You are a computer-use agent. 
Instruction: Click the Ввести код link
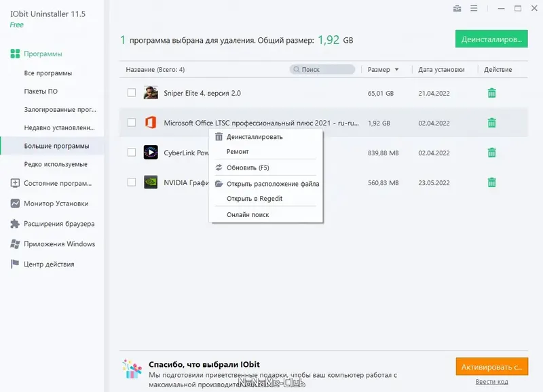(491, 382)
